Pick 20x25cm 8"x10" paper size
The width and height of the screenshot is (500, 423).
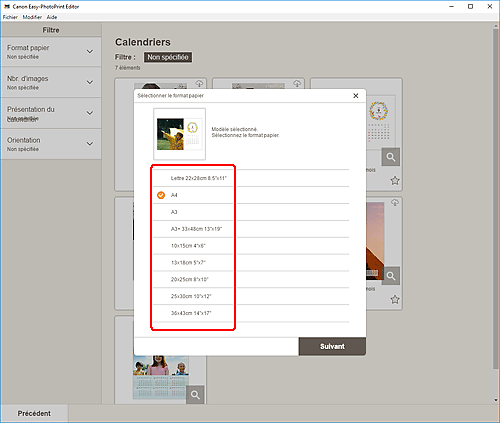(251, 279)
